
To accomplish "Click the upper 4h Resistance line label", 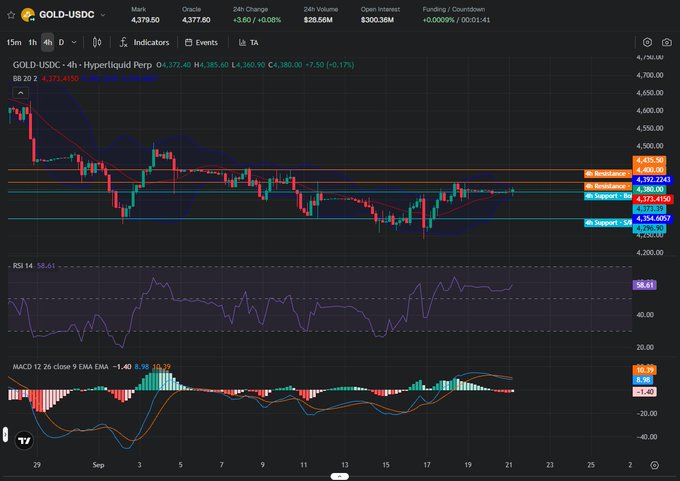I will click(608, 173).
